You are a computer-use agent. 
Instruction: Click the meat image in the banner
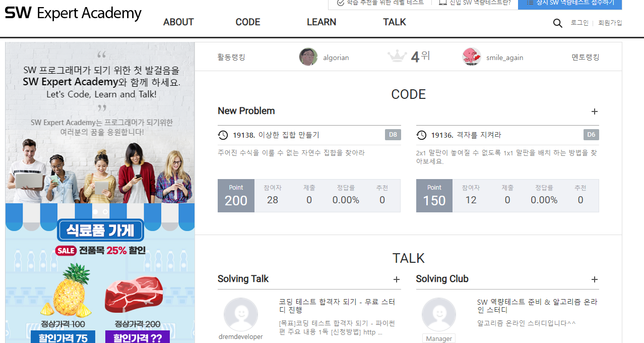134,295
